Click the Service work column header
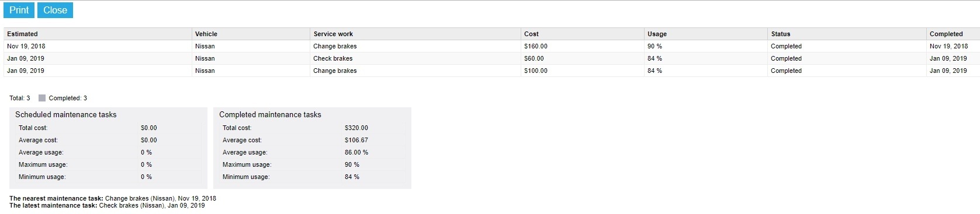This screenshot has height=214, width=980. tap(415, 34)
